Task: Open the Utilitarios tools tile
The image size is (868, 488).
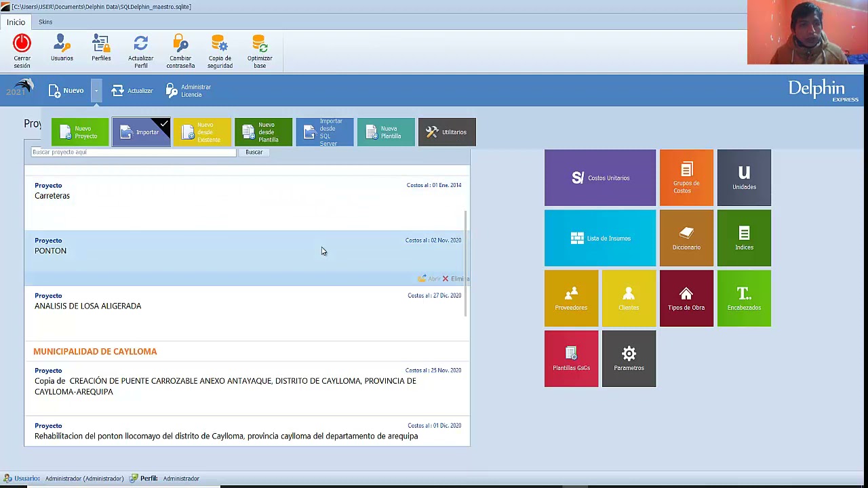Action: pyautogui.click(x=447, y=132)
